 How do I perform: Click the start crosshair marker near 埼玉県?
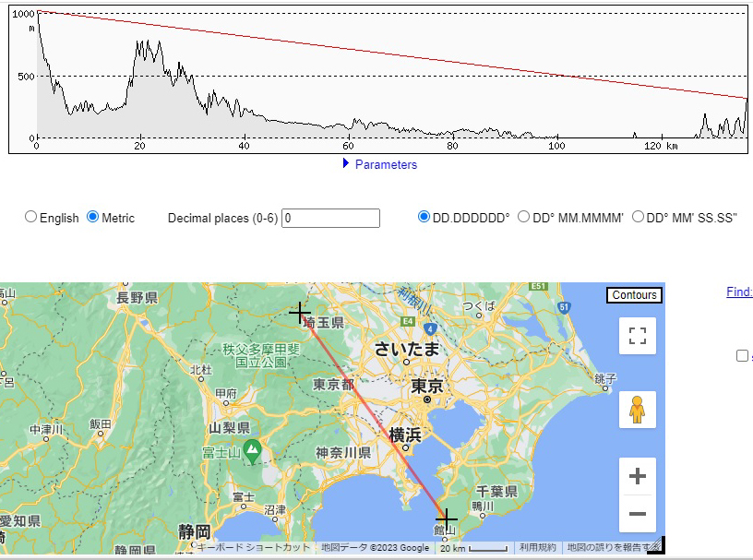tap(300, 313)
